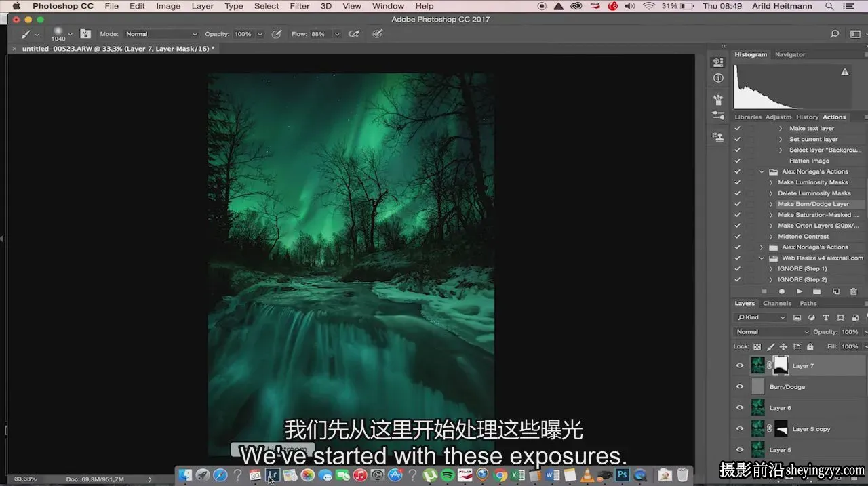Viewport: 868px width, 486px height.
Task: Lock layer position
Action: point(783,346)
